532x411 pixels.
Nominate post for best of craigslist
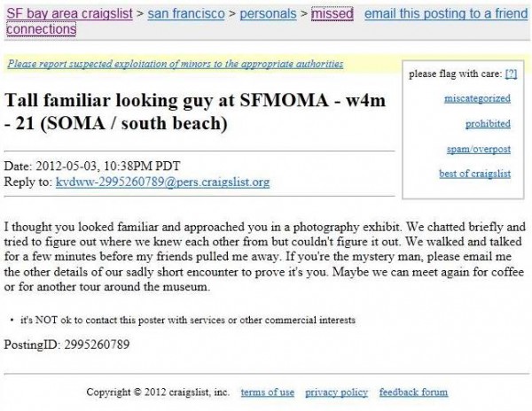coord(474,174)
